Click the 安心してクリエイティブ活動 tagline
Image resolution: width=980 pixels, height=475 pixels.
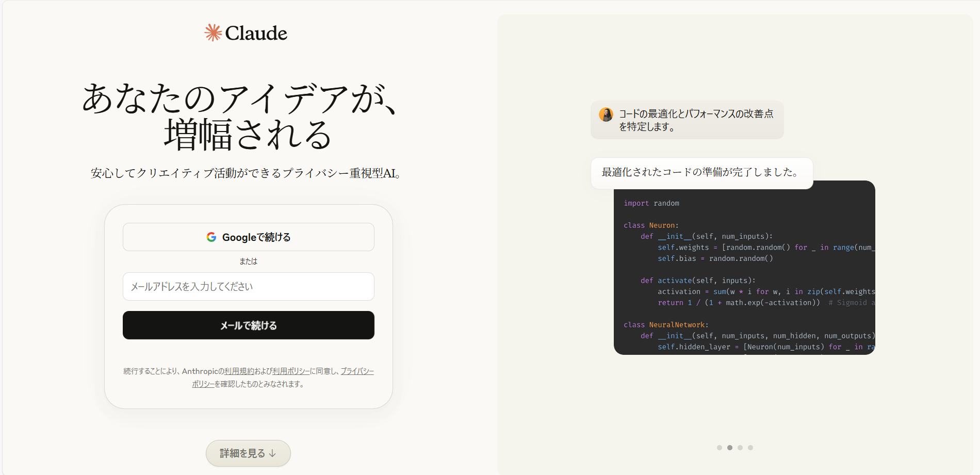(x=246, y=173)
